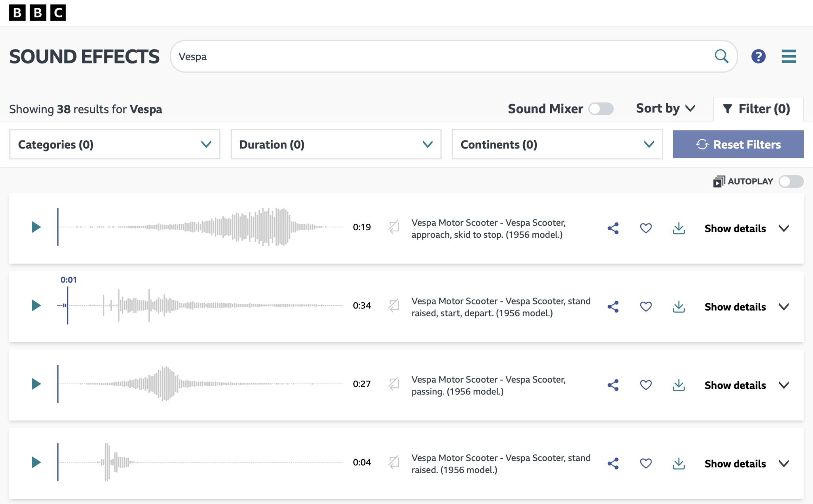Click the search magnifier icon

[721, 56]
